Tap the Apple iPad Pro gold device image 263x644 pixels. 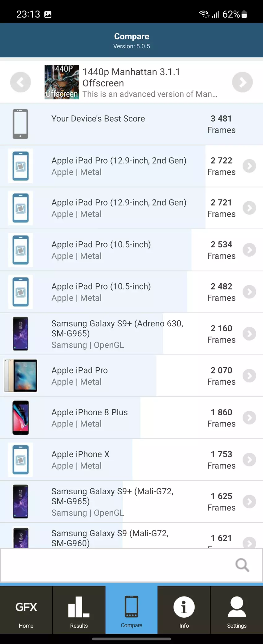(21, 376)
